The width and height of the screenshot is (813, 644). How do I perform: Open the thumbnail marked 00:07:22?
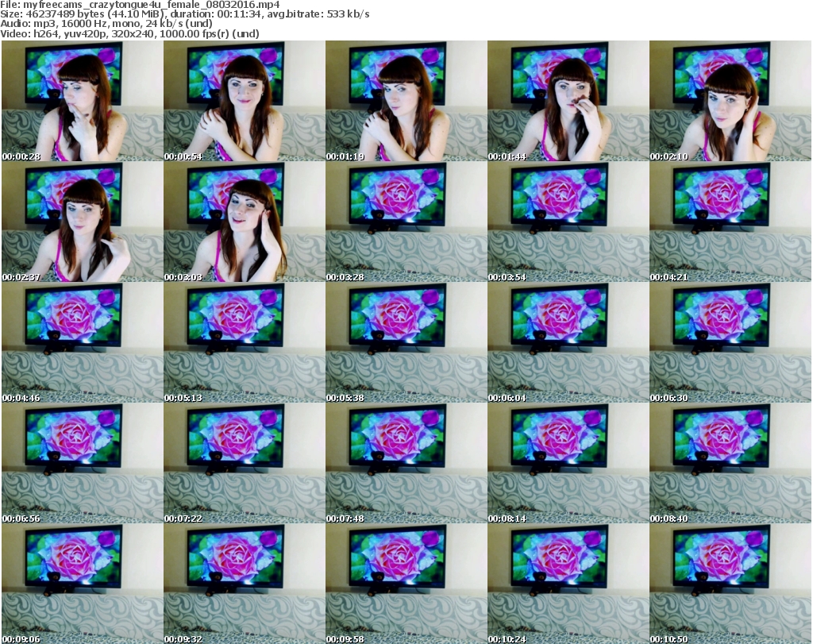click(x=244, y=464)
